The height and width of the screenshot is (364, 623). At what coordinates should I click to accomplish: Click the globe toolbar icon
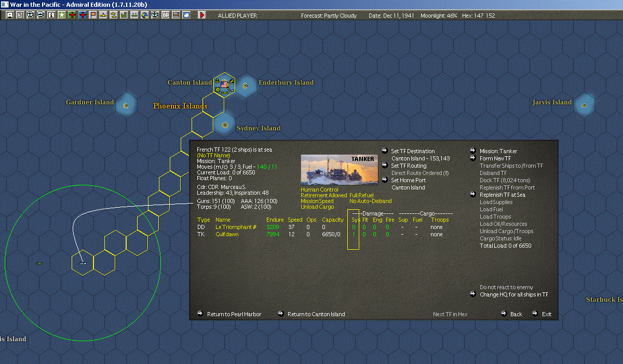144,15
